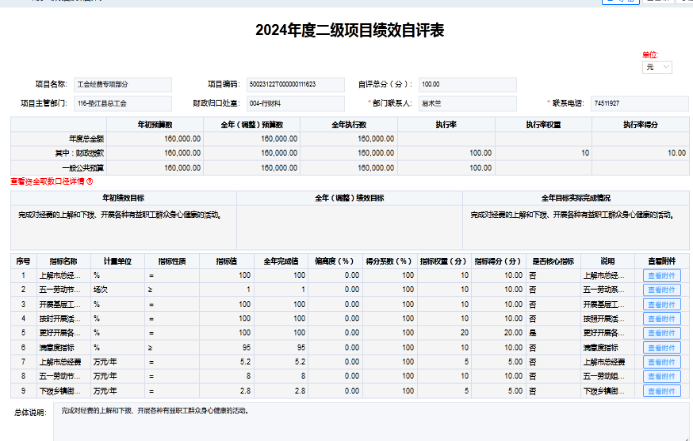Image resolution: width=693 pixels, height=441 pixels.
Task: Click 查看附件 button in row 7
Action: [x=661, y=362]
